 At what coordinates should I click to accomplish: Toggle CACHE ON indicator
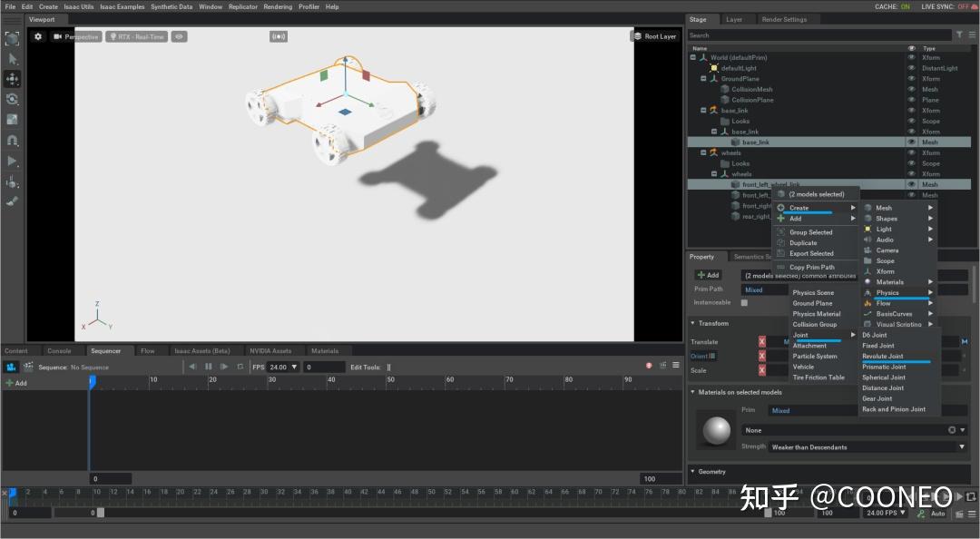893,6
